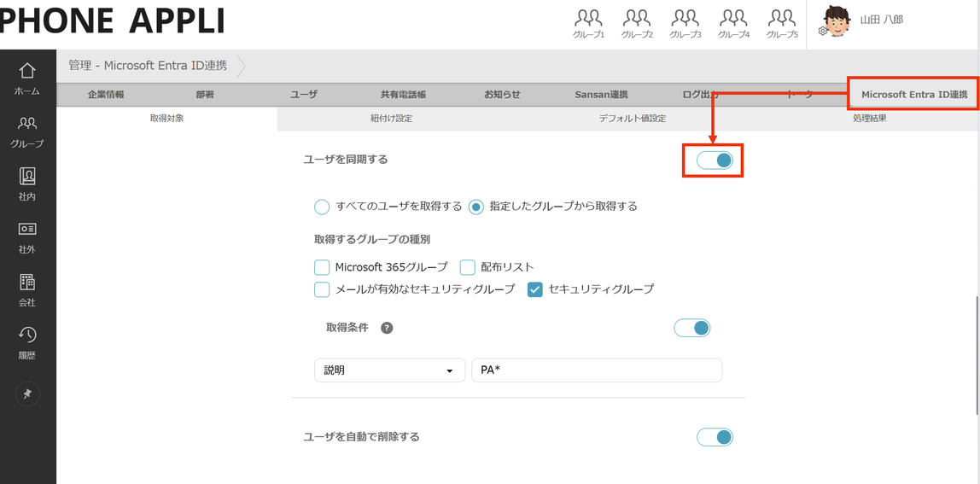Open Groups in left sidebar

tap(27, 131)
